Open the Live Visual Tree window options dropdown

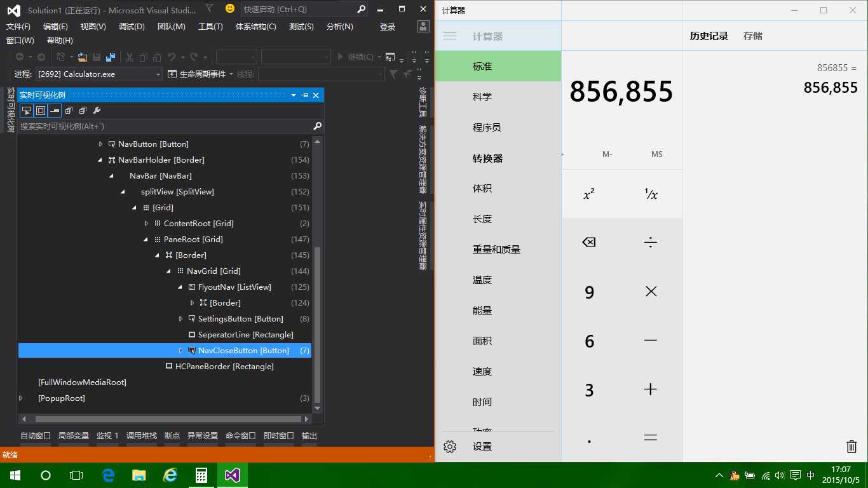[294, 95]
